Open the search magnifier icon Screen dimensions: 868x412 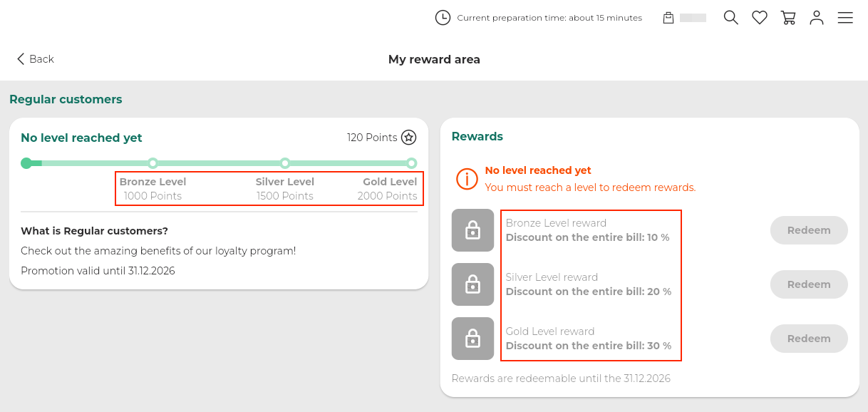[730, 18]
